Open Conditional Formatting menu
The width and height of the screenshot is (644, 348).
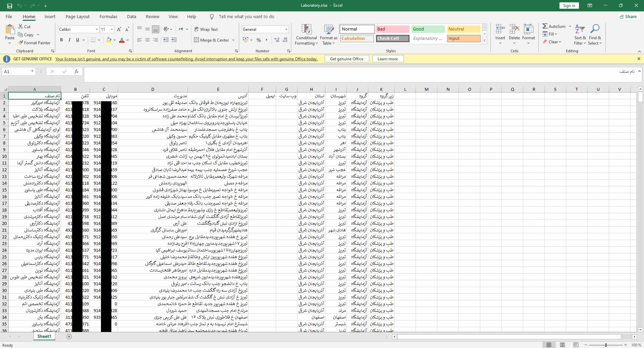306,35
